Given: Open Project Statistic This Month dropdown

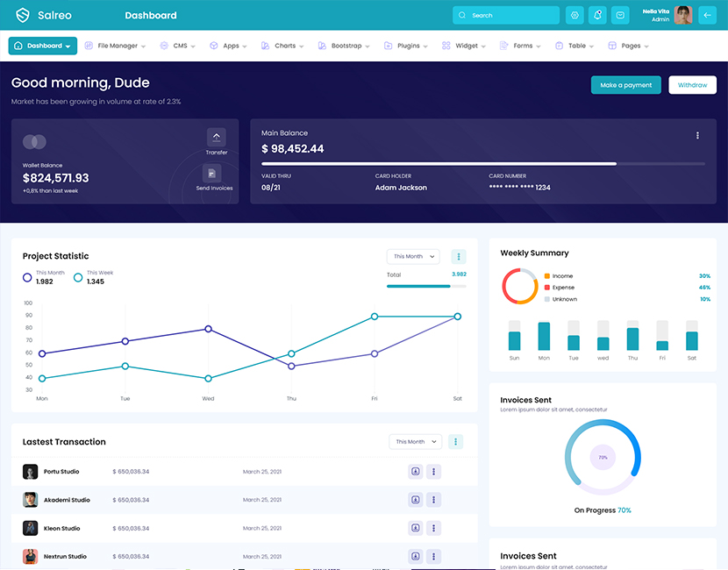Looking at the screenshot, I should (x=412, y=257).
